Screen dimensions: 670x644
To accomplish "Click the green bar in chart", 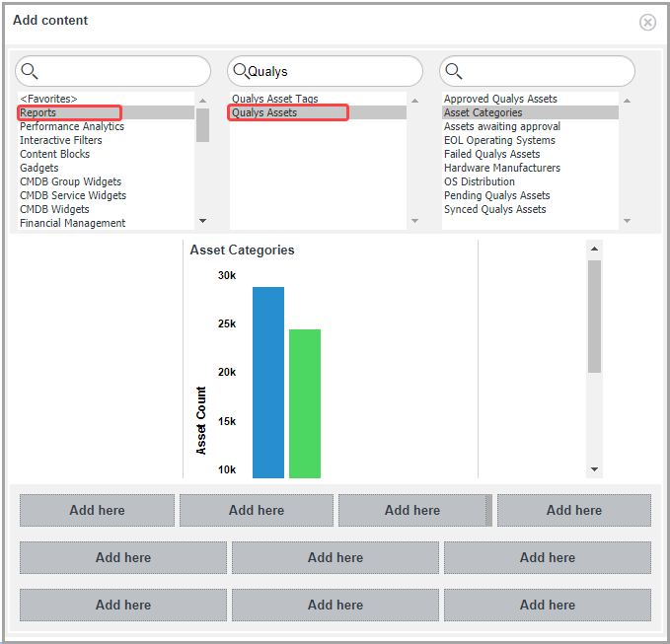I will point(305,403).
